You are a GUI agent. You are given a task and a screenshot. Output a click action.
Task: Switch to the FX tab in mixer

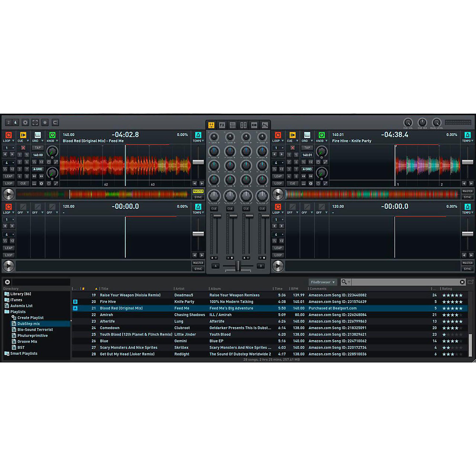222,125
